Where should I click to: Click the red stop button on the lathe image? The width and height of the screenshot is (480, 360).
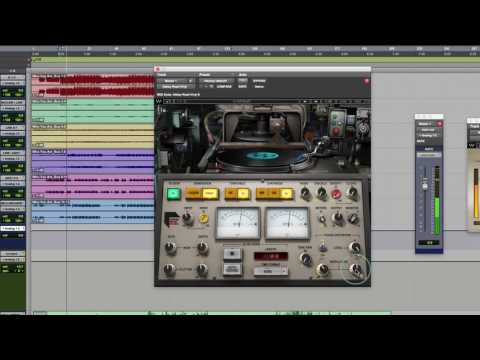click(x=336, y=131)
